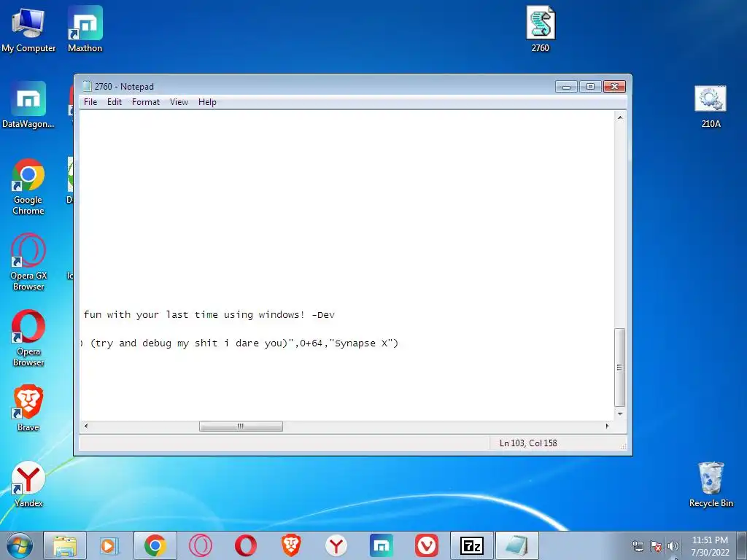Launch Yandex from the taskbar
Viewport: 747px width, 560px height.
(x=336, y=545)
